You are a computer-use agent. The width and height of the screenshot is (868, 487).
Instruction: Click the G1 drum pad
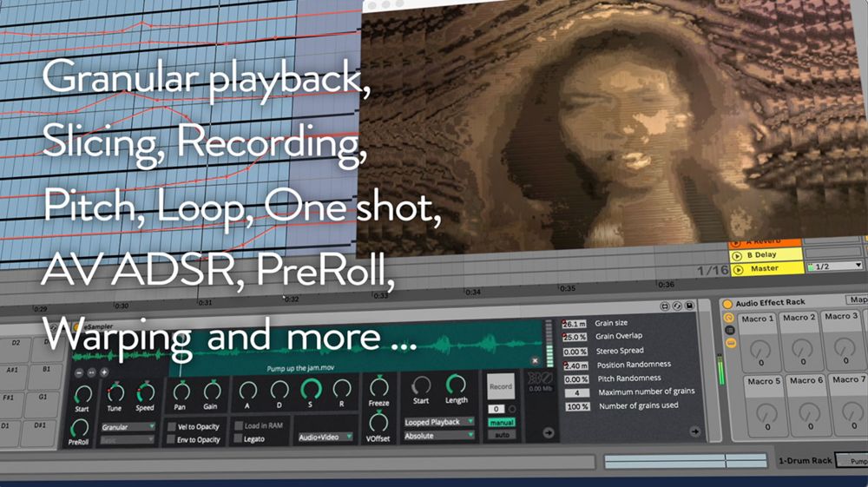(43, 404)
